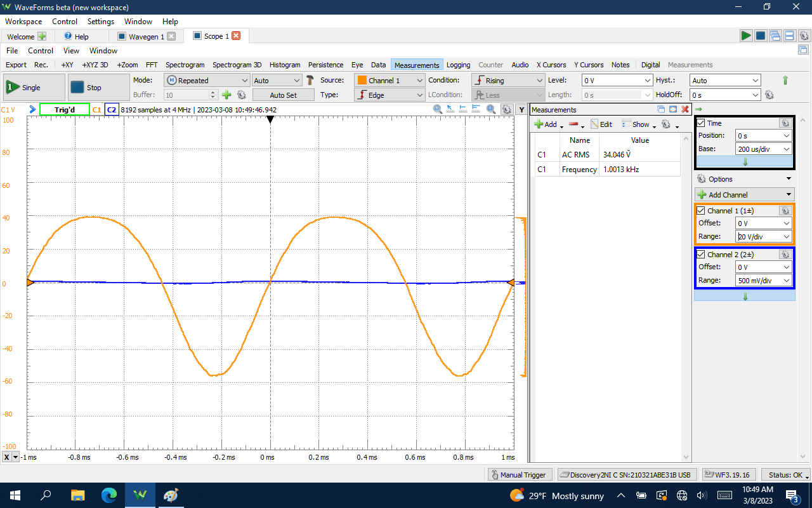Click the Edit measurement button
Screen dimensions: 812x508
pos(601,124)
